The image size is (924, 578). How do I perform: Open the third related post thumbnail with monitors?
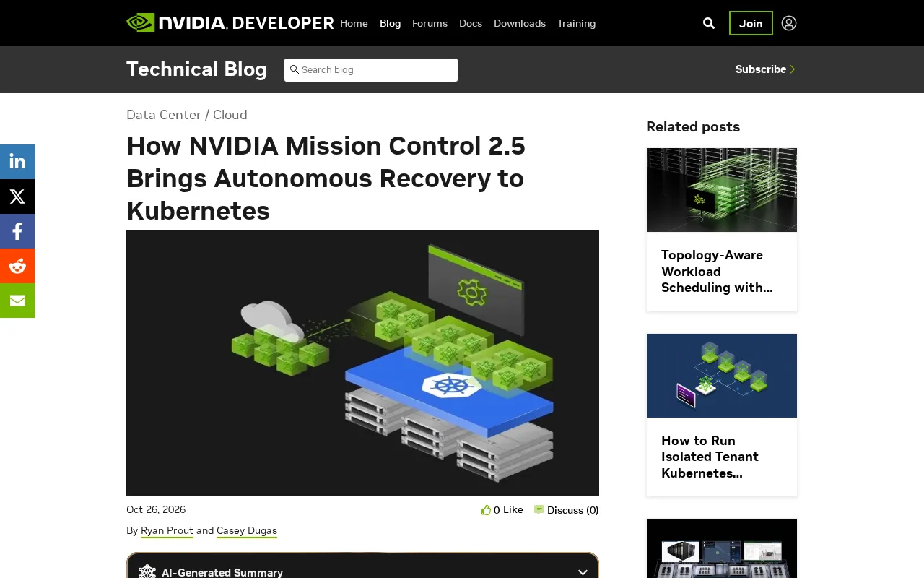coord(722,548)
